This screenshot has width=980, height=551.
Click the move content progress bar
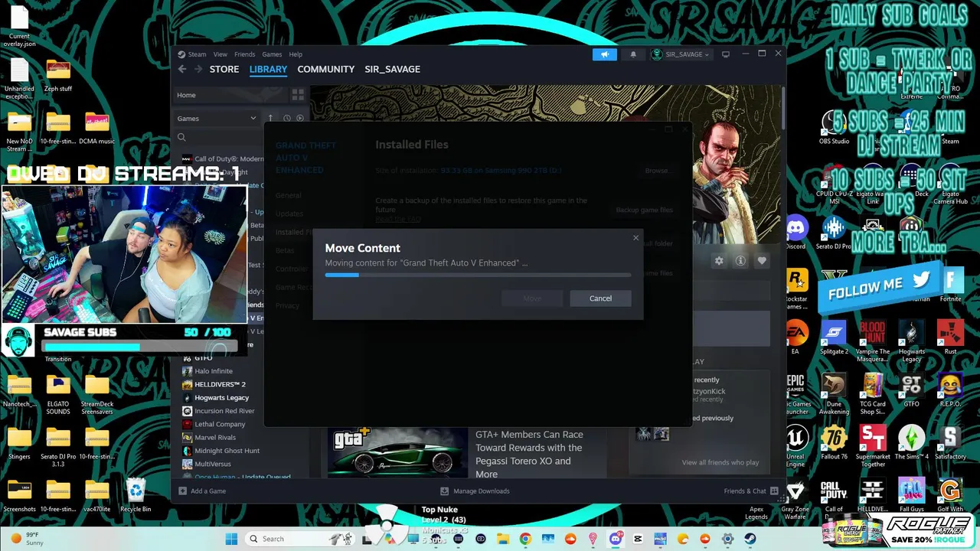tap(478, 275)
